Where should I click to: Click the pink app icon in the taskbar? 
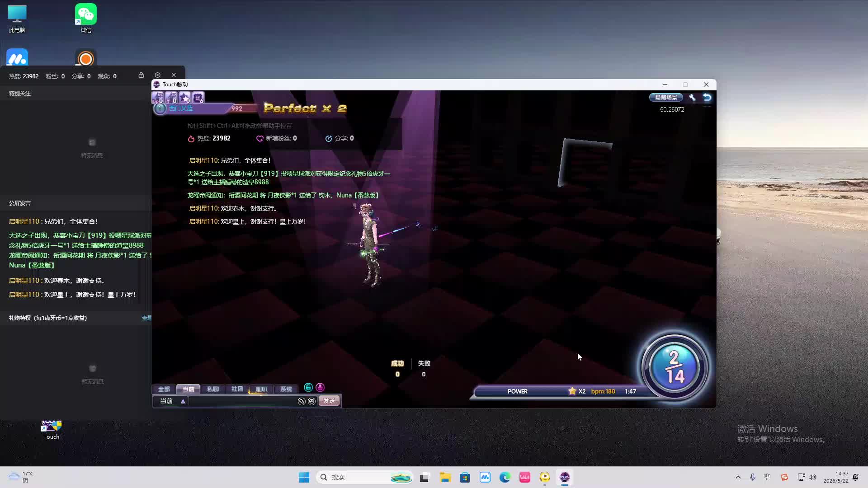tap(524, 477)
